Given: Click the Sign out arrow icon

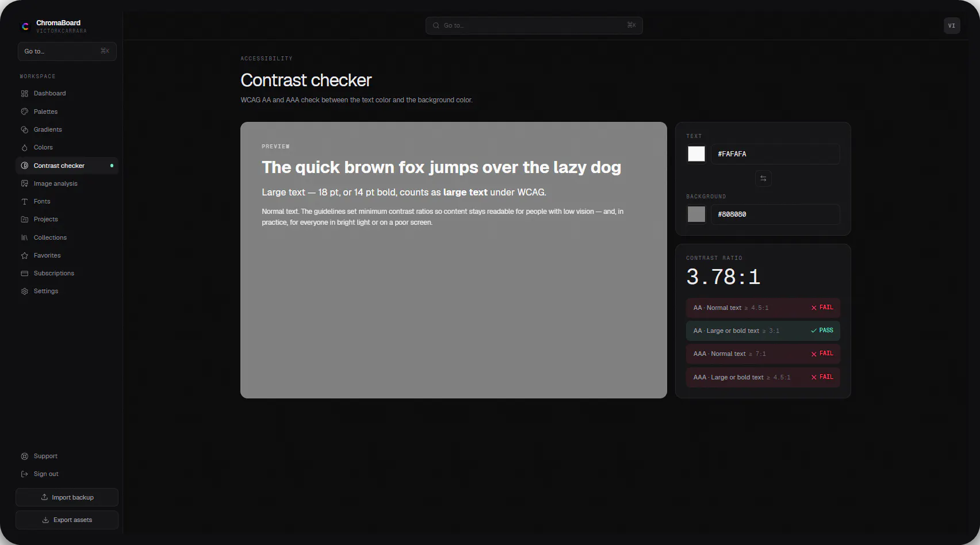Looking at the screenshot, I should click(x=24, y=474).
